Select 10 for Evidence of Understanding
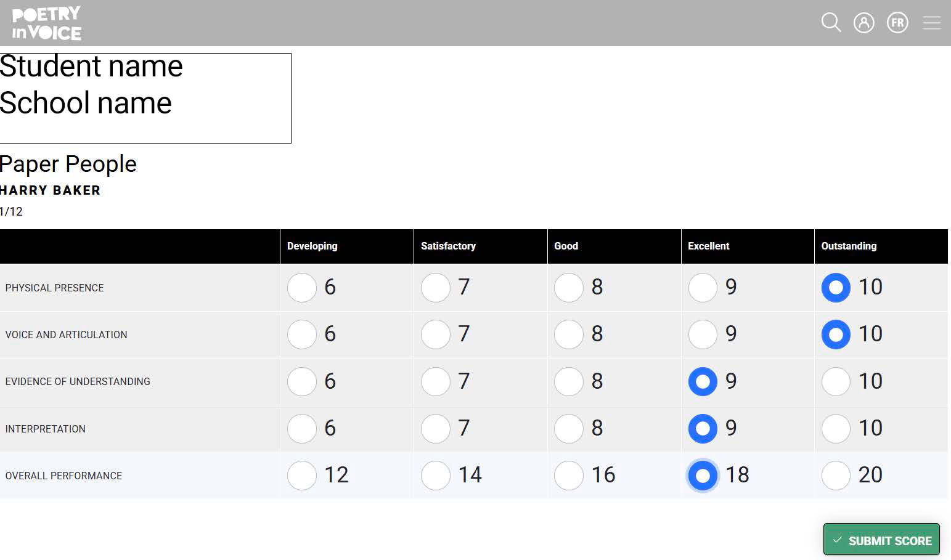951x560 pixels. [x=836, y=382]
